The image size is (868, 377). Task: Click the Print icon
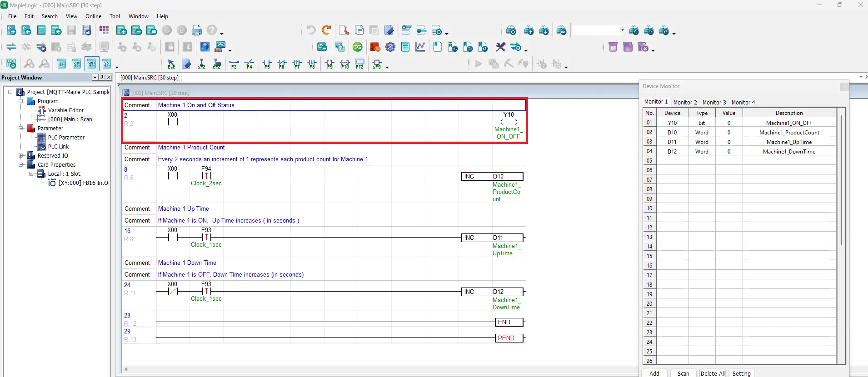[196, 30]
